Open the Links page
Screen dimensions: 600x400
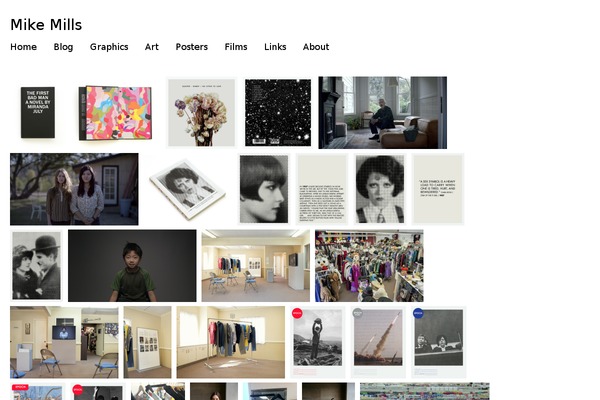click(x=275, y=47)
